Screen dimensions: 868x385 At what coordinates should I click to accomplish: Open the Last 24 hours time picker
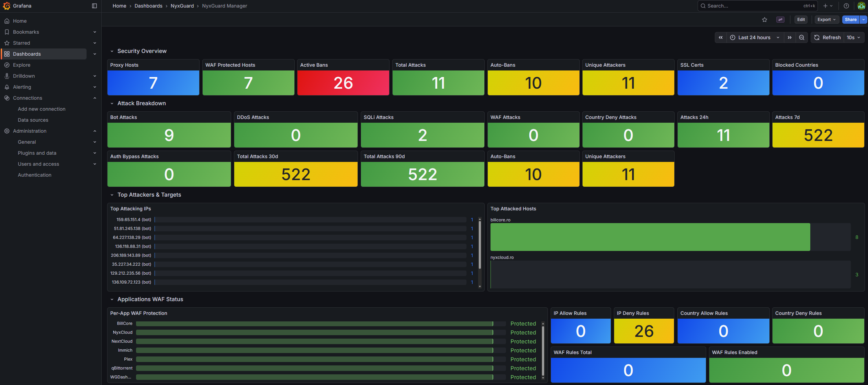click(x=755, y=37)
